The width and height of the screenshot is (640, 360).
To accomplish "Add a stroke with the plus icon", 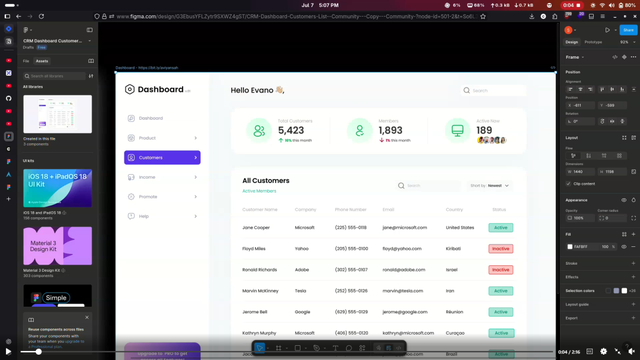I will pyautogui.click(x=633, y=263).
